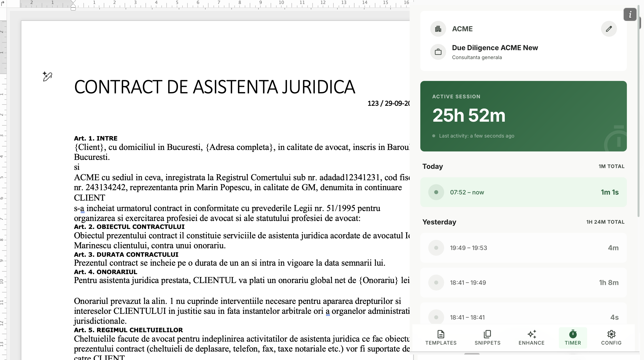This screenshot has width=644, height=360.
Task: Open the Snippets tab
Action: pos(487,337)
